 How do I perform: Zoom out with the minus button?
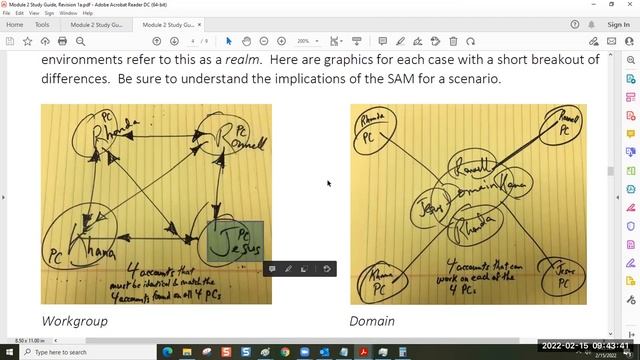tap(264, 41)
